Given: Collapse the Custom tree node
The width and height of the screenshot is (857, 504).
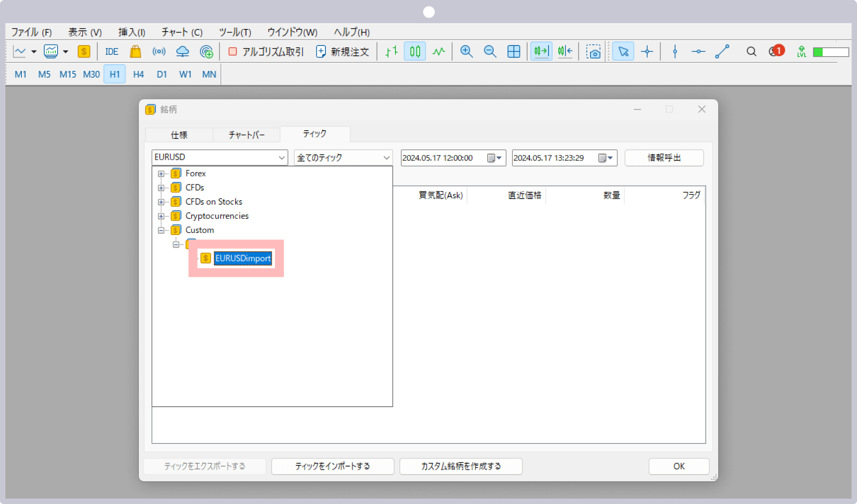Looking at the screenshot, I should pos(161,231).
